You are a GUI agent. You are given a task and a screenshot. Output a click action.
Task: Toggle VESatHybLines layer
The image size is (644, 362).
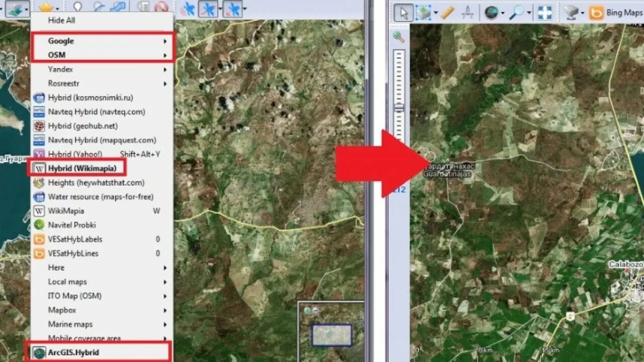pos(103,253)
